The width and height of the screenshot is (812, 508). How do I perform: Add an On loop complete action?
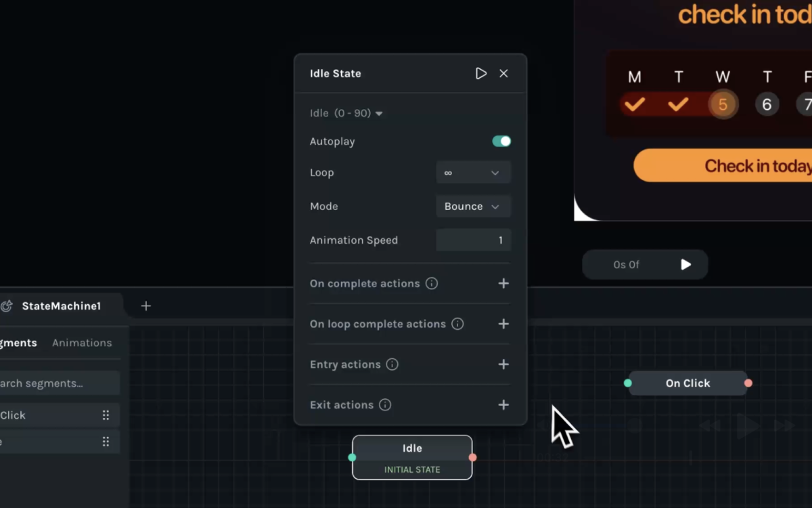click(x=503, y=324)
